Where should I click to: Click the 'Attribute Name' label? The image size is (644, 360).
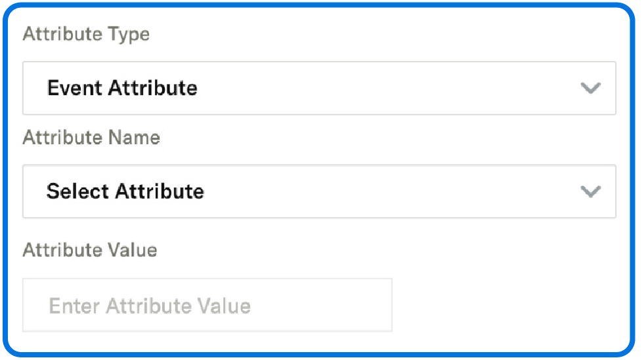[91, 138]
